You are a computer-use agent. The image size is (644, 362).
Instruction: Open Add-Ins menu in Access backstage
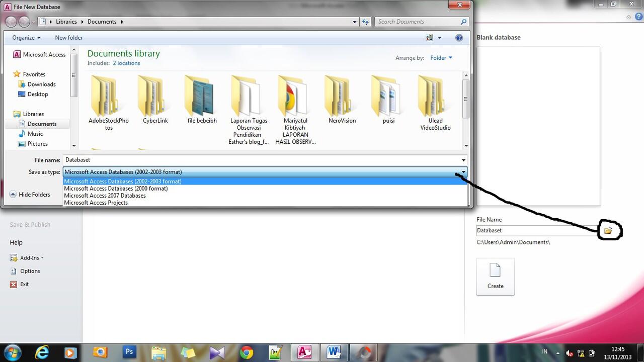(x=27, y=258)
